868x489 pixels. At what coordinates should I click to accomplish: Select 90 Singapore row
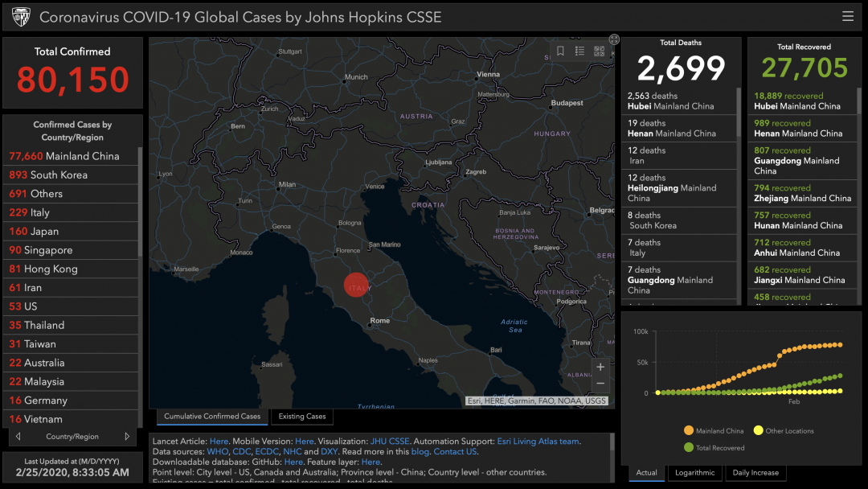click(70, 250)
